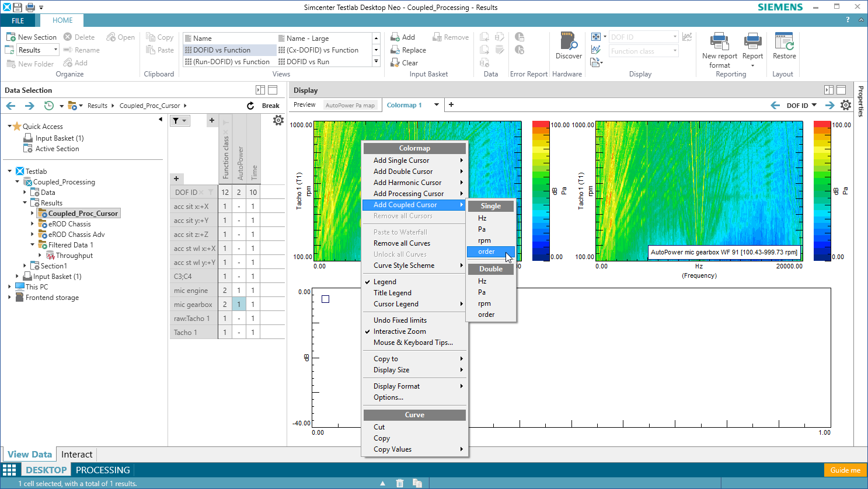Open Add Harmonic Cursor submenu

tap(414, 183)
